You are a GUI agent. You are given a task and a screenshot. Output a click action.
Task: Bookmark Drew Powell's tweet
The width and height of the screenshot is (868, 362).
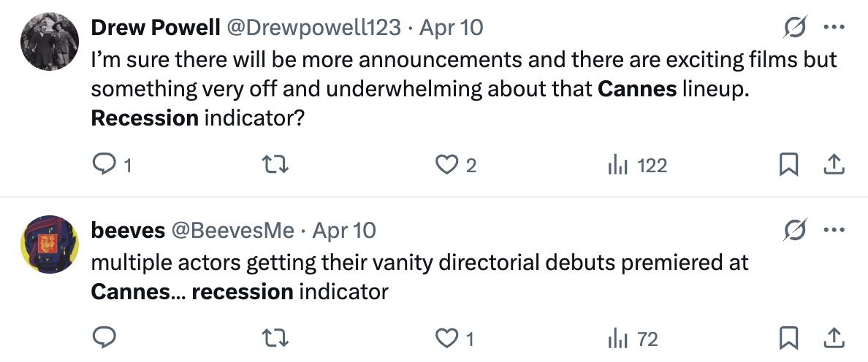coord(788,165)
